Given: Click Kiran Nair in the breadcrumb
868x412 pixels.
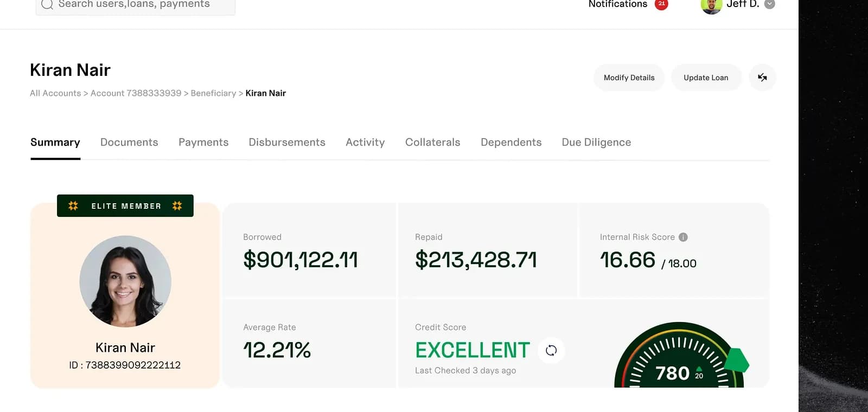Looking at the screenshot, I should 265,93.
